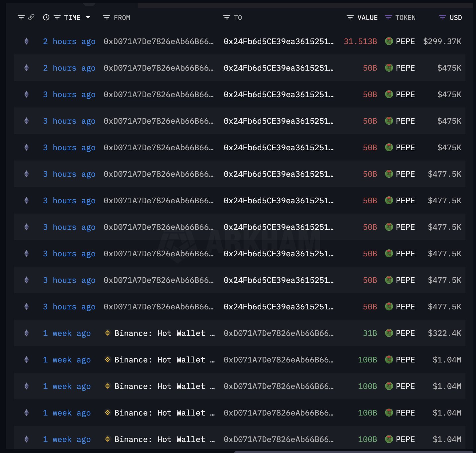Viewport: 476px width, 453px height.
Task: Click the PEPE token name in the '2 hours ago' $475K row
Action: click(405, 68)
